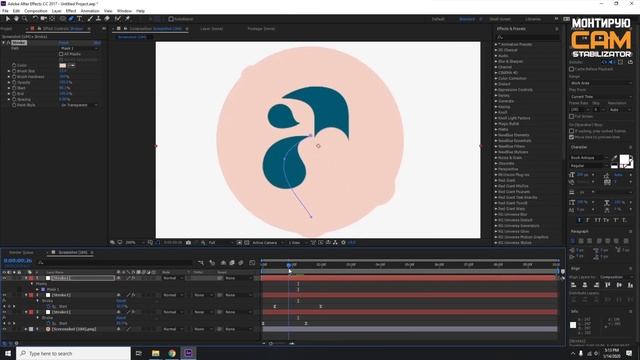Screen dimensions: 640x360
Task: Select the Brush tool
Action: click(90, 19)
